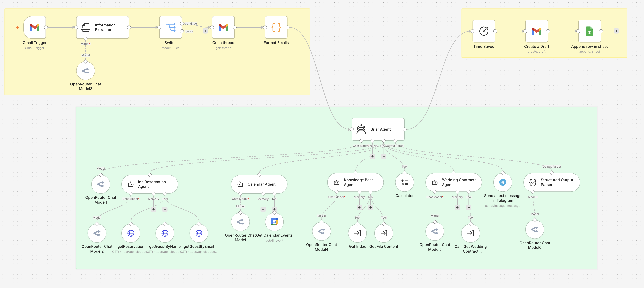The height and width of the screenshot is (288, 644).
Task: Click the Switch Continue output connector
Action: point(182,24)
